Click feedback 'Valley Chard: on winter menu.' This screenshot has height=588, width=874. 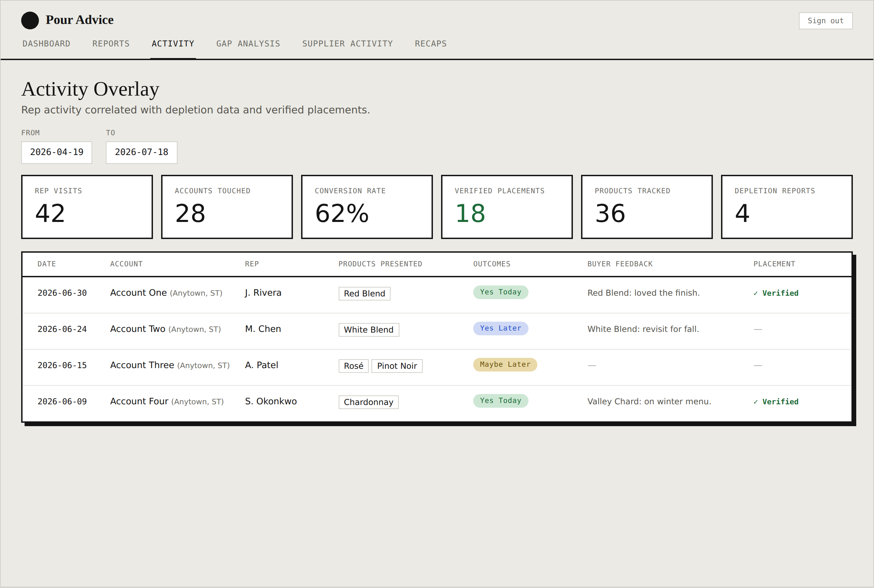pos(649,402)
